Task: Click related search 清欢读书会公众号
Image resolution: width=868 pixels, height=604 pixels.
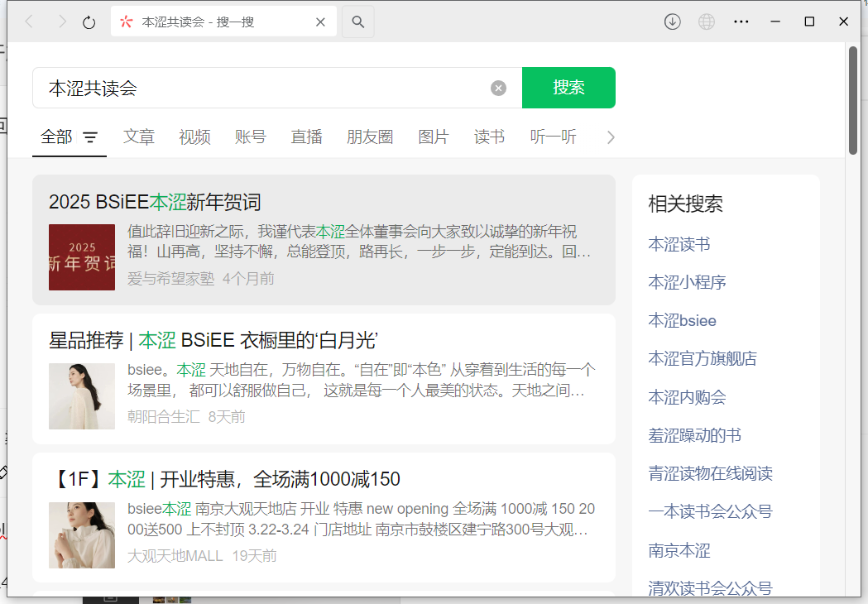Action: 710,587
